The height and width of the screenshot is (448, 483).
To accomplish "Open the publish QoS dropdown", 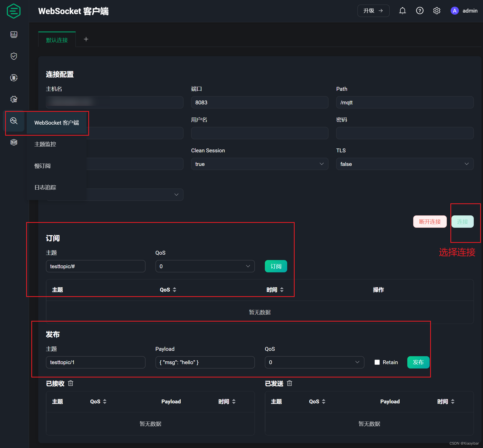I will point(314,362).
